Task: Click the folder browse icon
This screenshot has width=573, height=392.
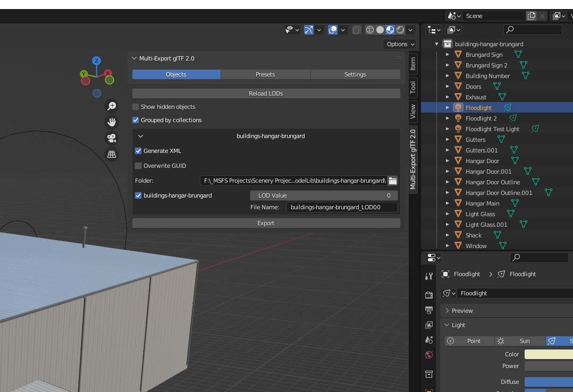Action: pyautogui.click(x=393, y=181)
